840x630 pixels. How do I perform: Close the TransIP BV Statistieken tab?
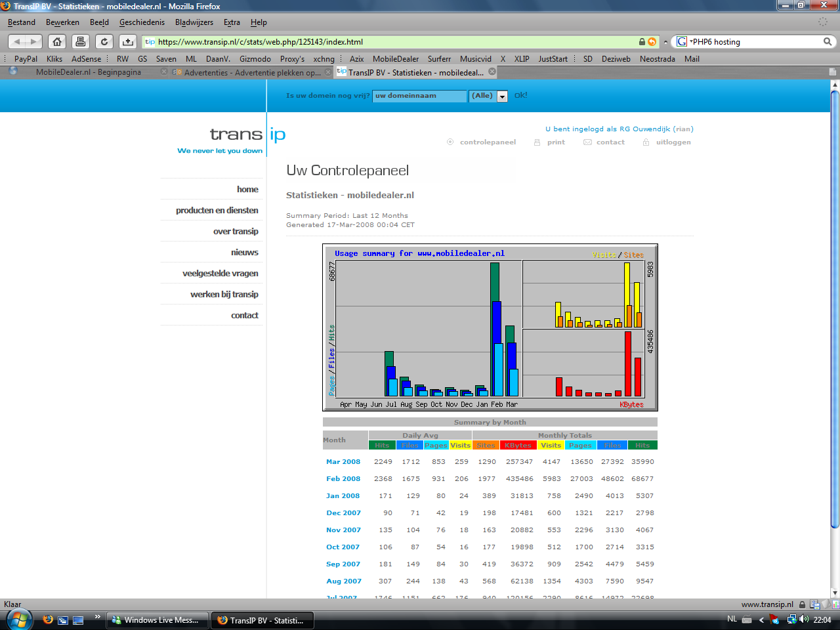[x=492, y=72]
